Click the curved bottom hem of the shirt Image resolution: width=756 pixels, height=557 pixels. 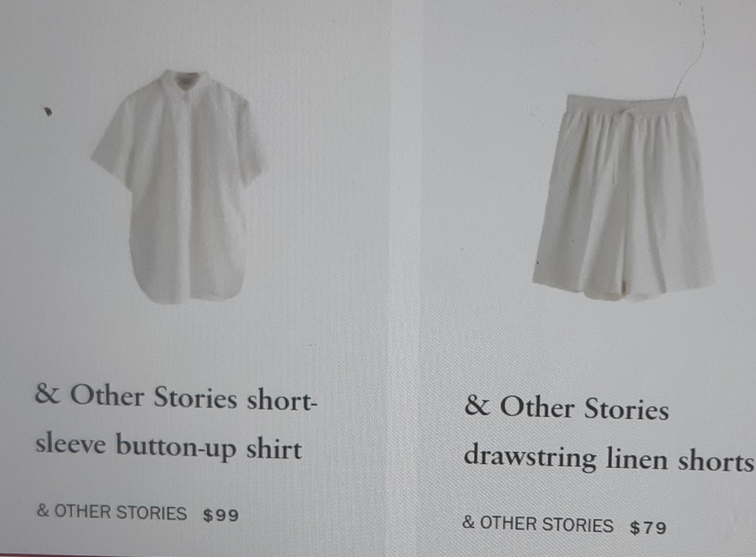click(187, 293)
